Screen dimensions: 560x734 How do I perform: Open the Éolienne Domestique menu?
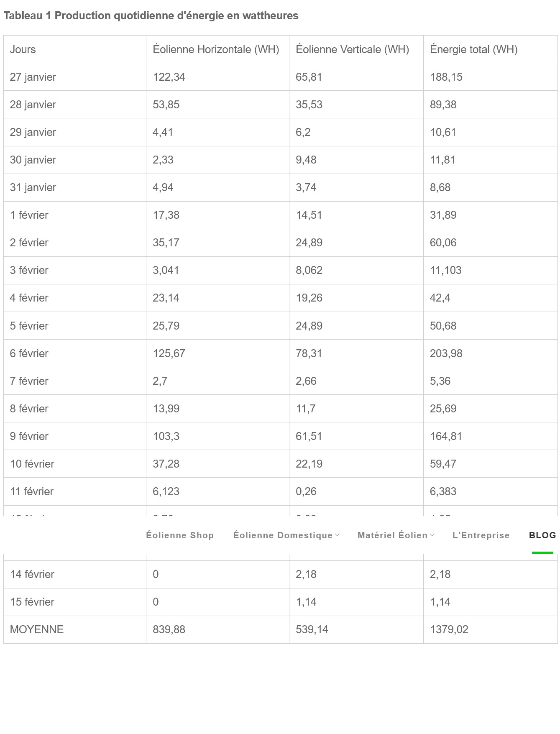click(x=283, y=535)
